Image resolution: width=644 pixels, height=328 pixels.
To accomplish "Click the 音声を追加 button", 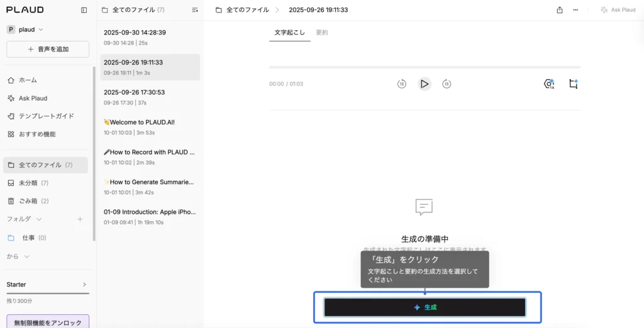I will tap(48, 49).
